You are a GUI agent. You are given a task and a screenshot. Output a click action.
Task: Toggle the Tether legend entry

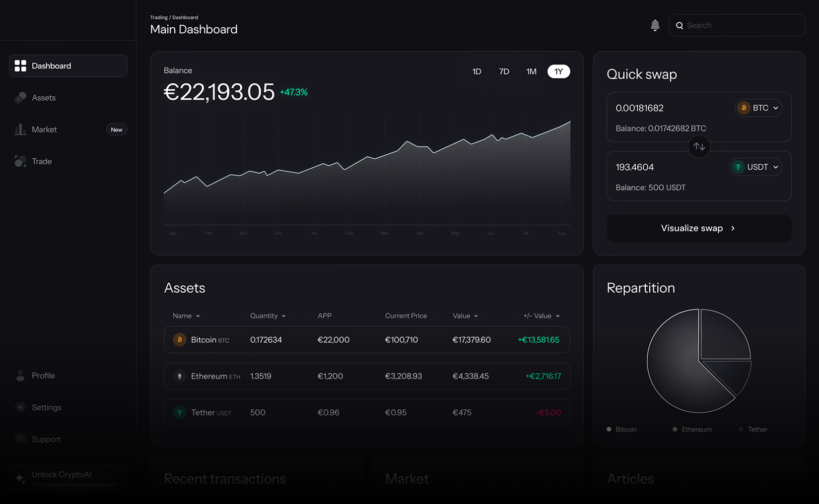point(753,429)
